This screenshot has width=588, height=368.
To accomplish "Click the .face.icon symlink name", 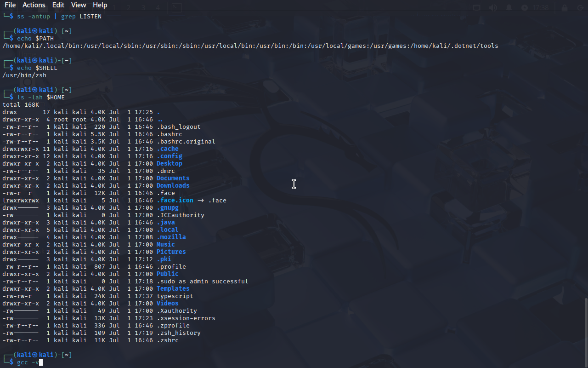I will 175,201.
